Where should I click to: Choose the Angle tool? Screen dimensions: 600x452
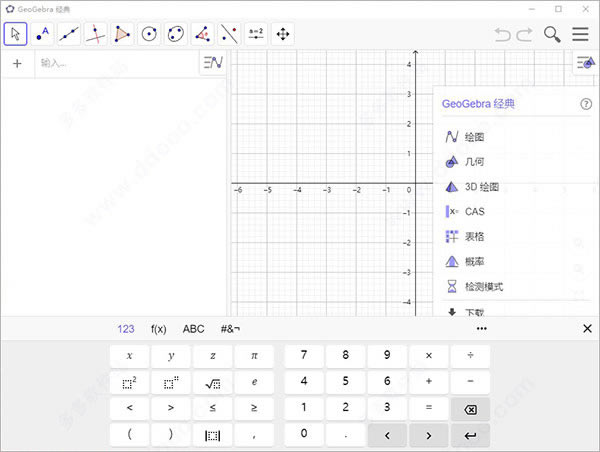(203, 34)
